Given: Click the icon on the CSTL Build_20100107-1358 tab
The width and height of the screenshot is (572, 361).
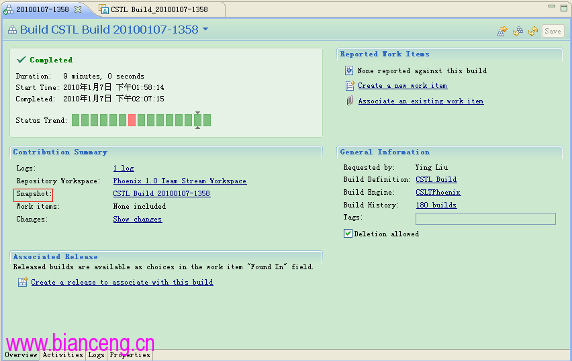Looking at the screenshot, I should (104, 10).
